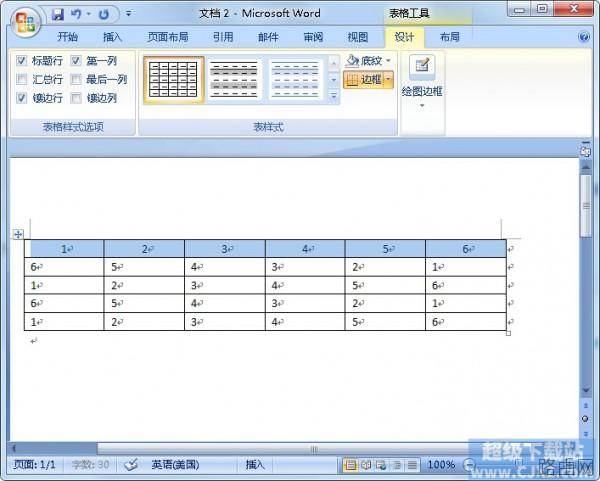600x481 pixels.
Task: Expand the full table styles gallery
Action: pos(334,96)
